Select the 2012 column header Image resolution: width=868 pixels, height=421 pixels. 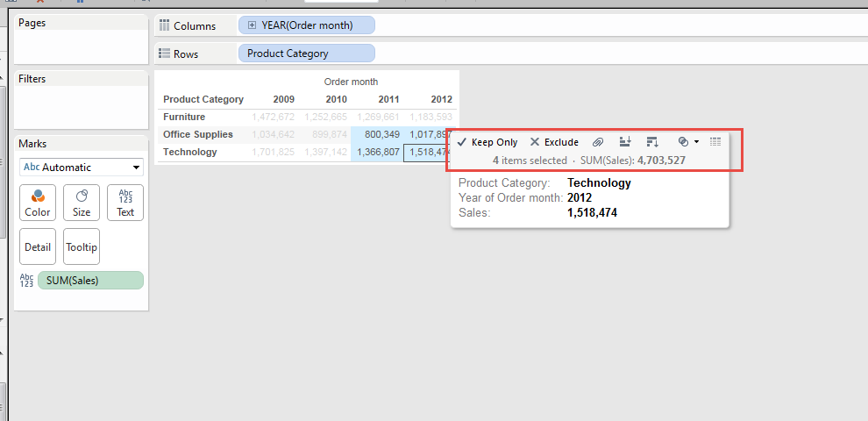[x=442, y=100]
